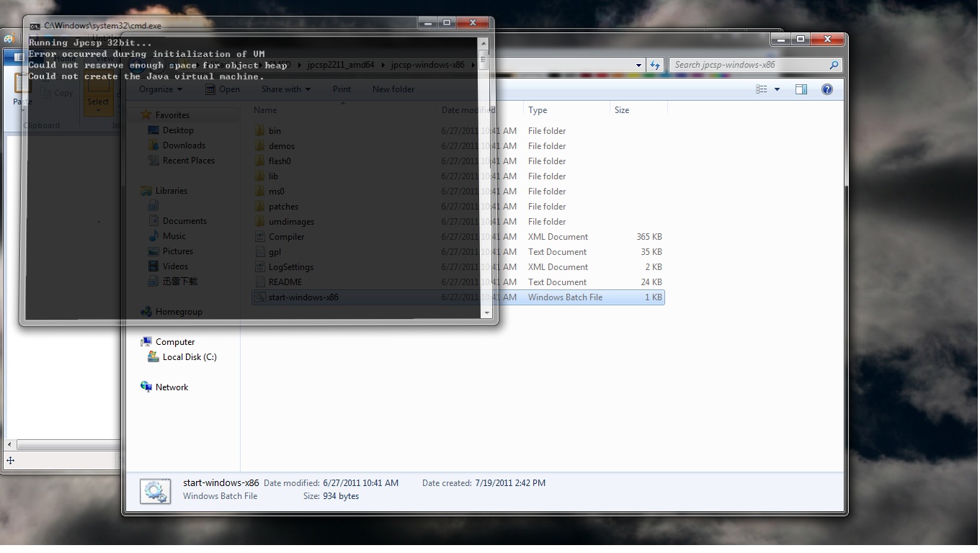
Task: Minimize the Explorer window
Action: pyautogui.click(x=780, y=39)
